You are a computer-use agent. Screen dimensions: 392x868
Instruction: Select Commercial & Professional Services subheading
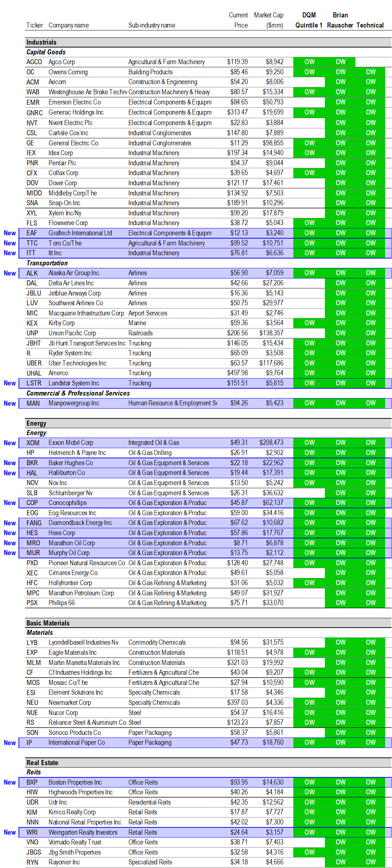coord(78,393)
